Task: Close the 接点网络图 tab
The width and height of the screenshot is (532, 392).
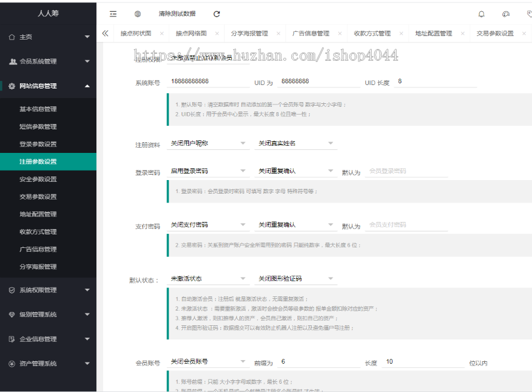Action: point(217,33)
